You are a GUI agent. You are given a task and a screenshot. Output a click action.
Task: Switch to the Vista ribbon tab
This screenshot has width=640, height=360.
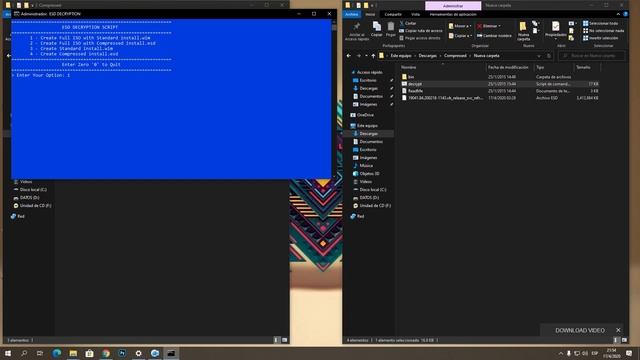(416, 14)
